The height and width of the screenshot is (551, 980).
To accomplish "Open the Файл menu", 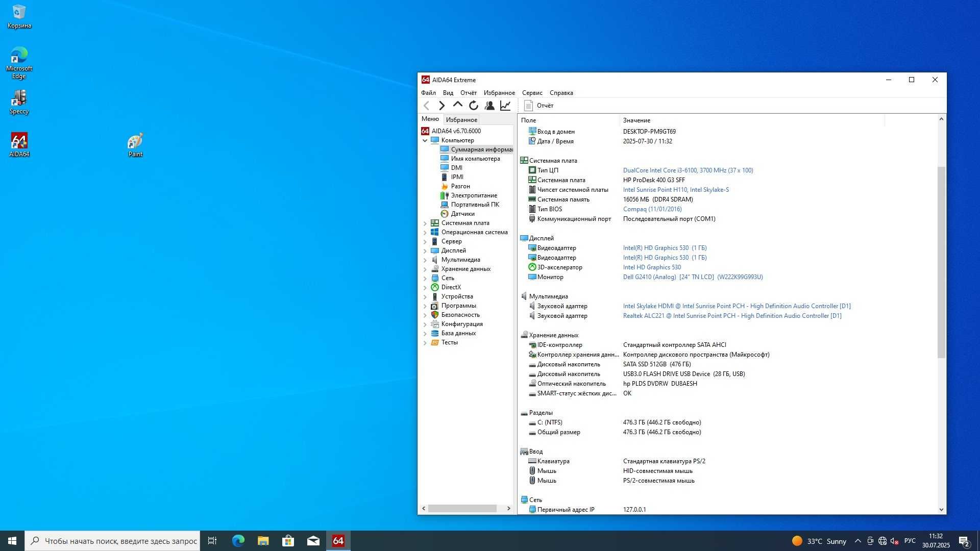I will click(428, 93).
